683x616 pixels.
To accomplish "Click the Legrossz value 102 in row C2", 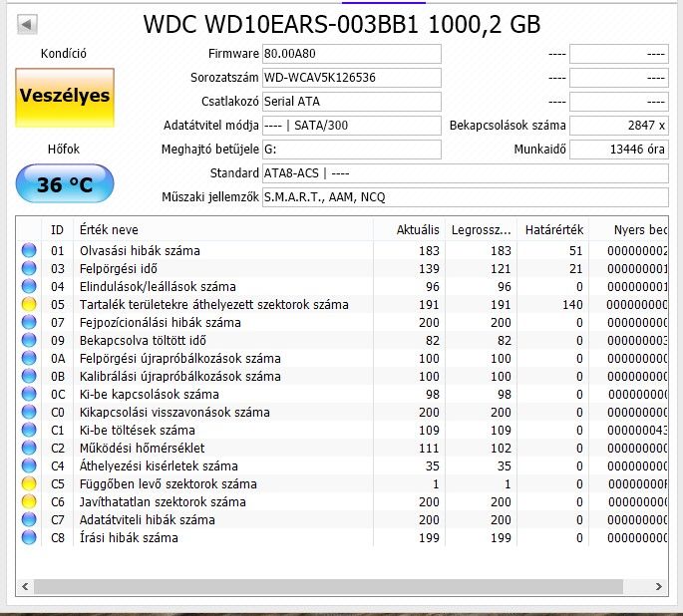I will click(501, 448).
